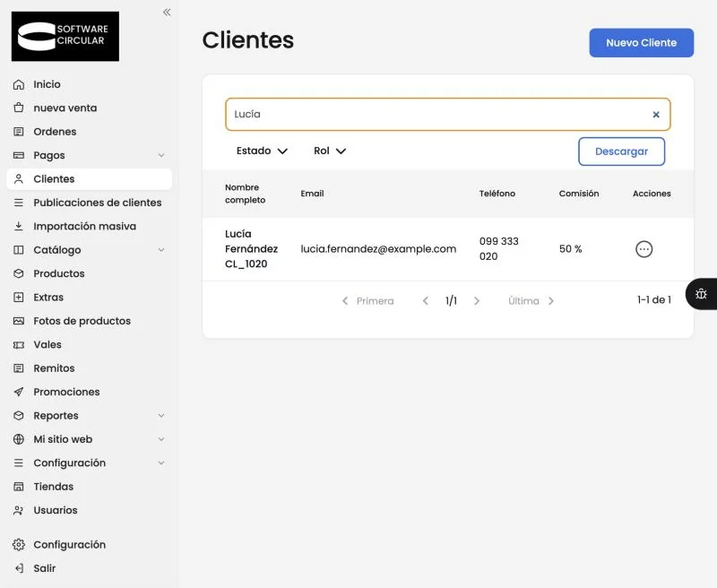717x588 pixels.
Task: Click the Teléfono column header
Action: [x=497, y=194]
